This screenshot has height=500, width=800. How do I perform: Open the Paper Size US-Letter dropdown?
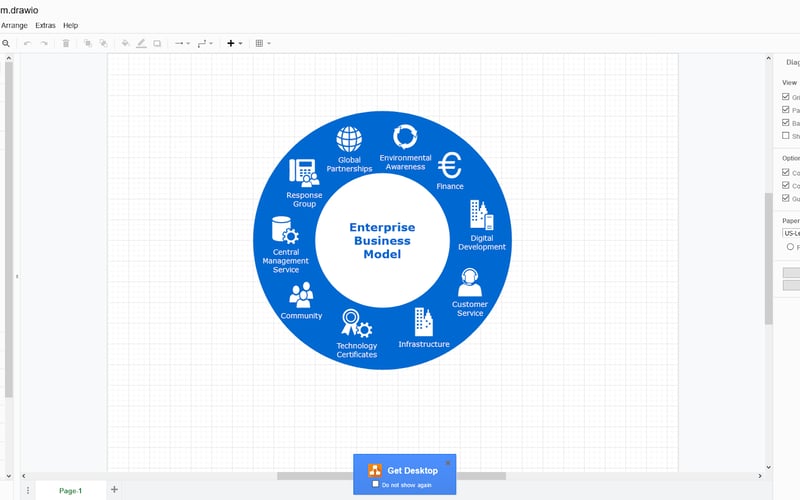tap(791, 233)
